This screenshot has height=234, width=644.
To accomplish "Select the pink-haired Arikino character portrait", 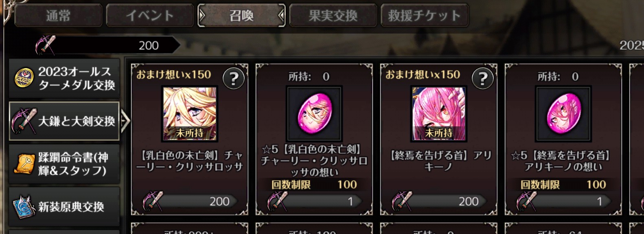I will 439,114.
